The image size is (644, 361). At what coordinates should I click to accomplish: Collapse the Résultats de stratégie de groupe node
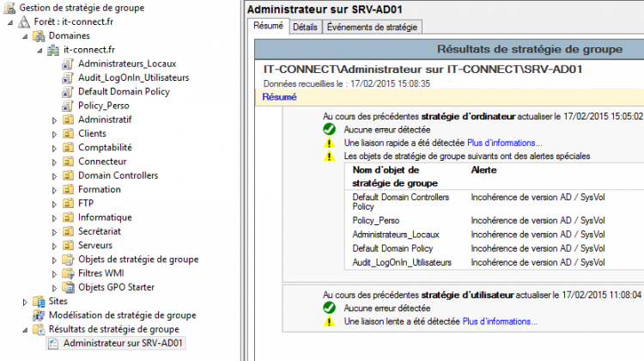(x=25, y=330)
